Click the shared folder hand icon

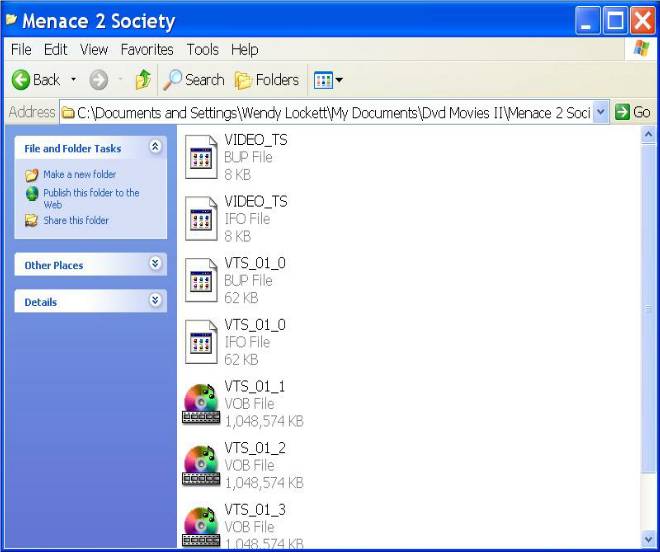[x=31, y=220]
